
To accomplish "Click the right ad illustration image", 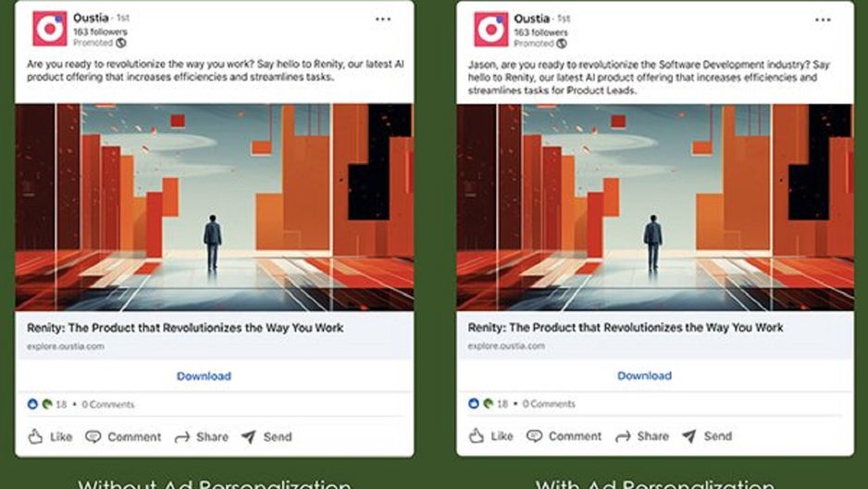I will (655, 207).
